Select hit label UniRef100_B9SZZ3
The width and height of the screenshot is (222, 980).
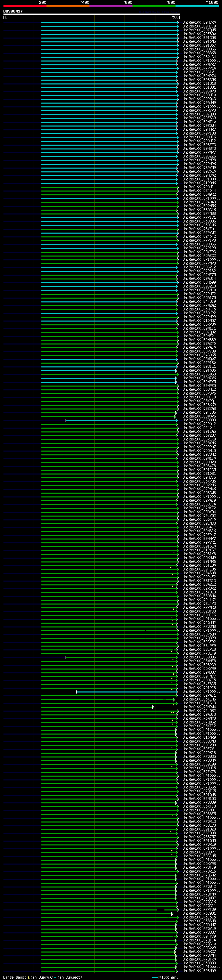199,145
